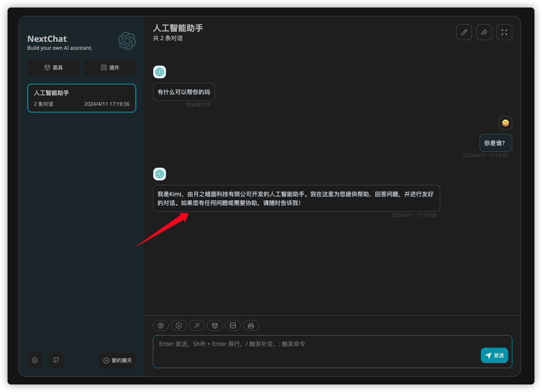Click the 预设提示词 label
The height and width of the screenshot is (392, 542).
(198, 105)
